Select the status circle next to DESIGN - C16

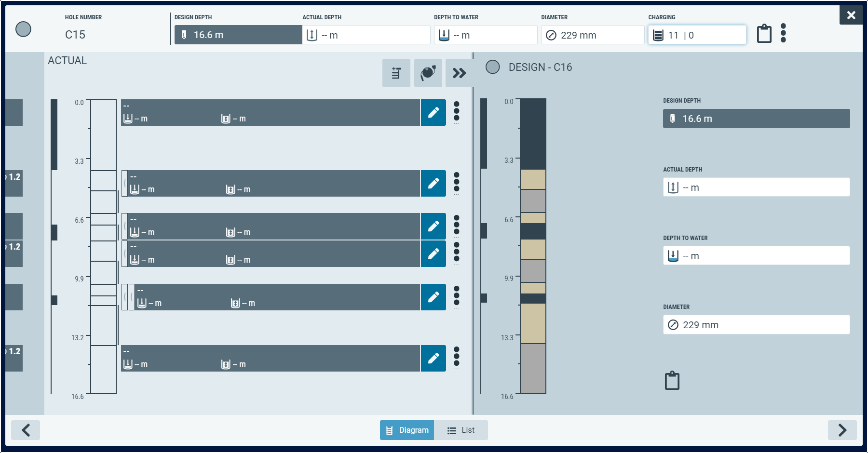point(492,67)
